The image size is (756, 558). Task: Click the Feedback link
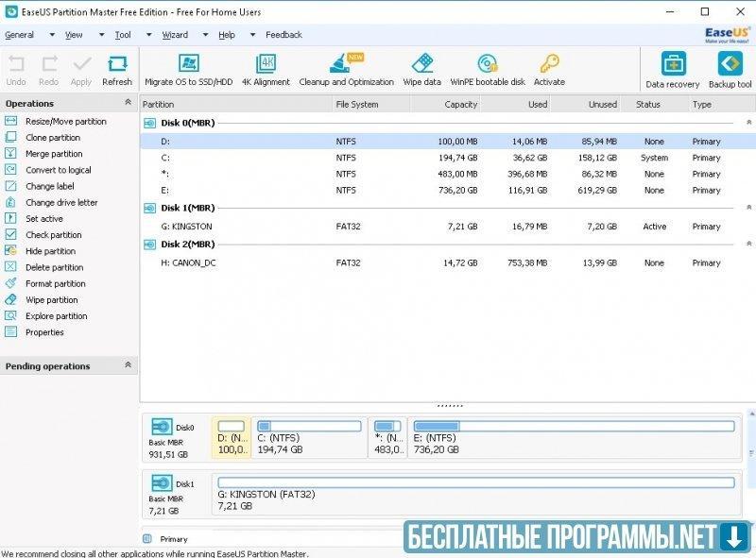click(x=283, y=35)
